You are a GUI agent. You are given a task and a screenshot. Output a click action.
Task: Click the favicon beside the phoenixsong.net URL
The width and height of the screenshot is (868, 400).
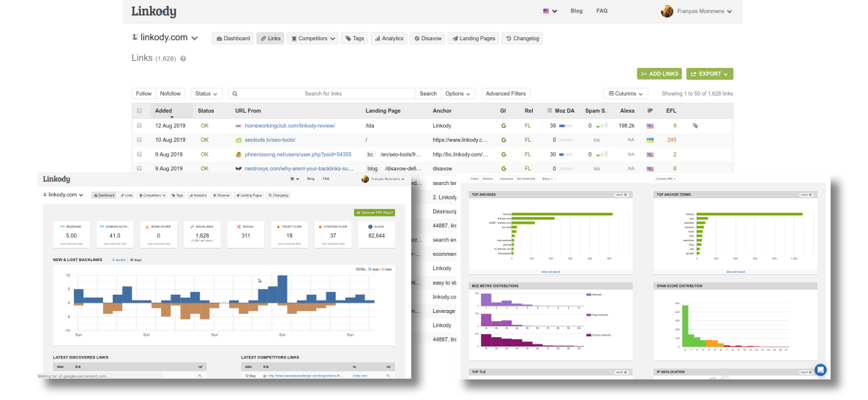click(239, 154)
